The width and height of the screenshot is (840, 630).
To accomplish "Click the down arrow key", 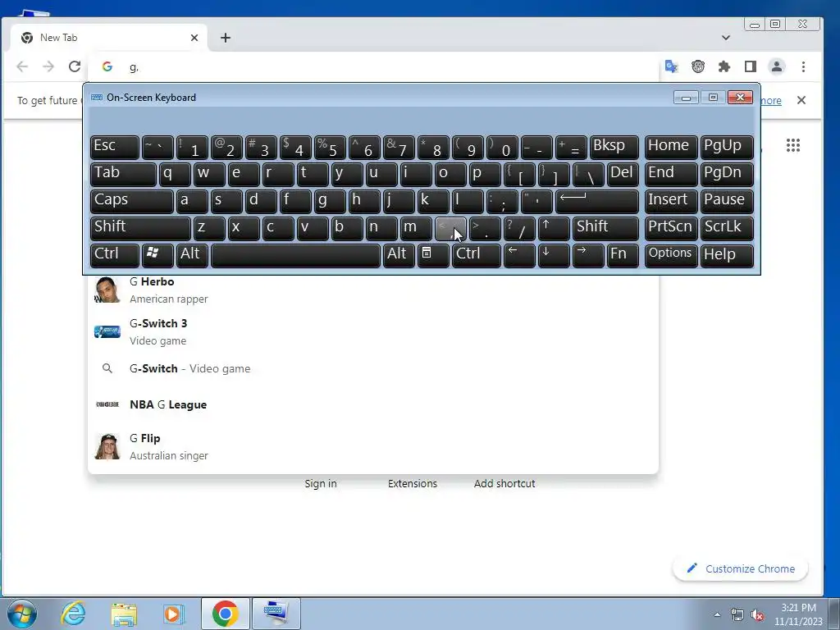I will point(554,255).
